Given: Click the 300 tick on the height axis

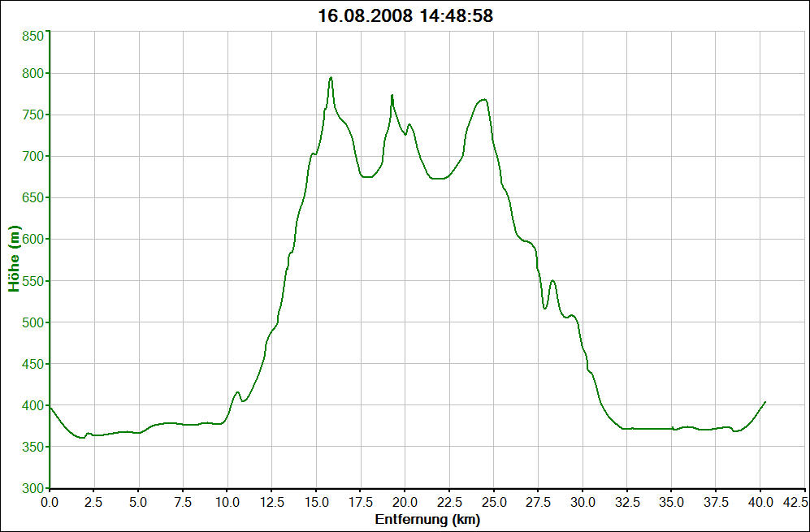Looking at the screenshot, I should point(32,488).
